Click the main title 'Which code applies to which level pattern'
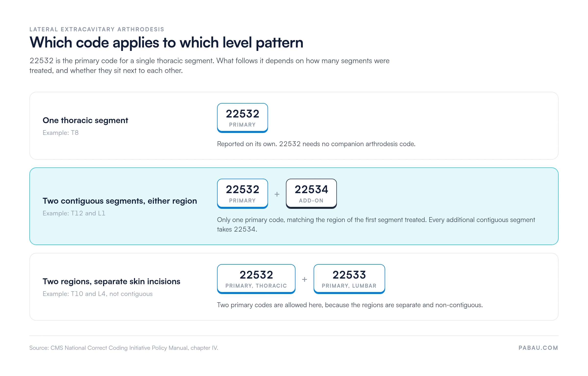Viewport: 588px width, 376px height. coord(166,43)
